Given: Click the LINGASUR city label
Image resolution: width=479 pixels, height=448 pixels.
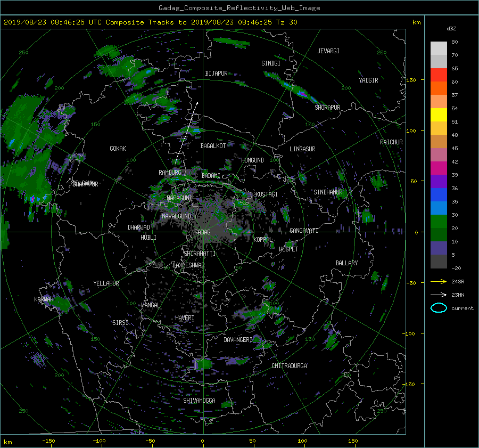Looking at the screenshot, I should (x=302, y=149).
